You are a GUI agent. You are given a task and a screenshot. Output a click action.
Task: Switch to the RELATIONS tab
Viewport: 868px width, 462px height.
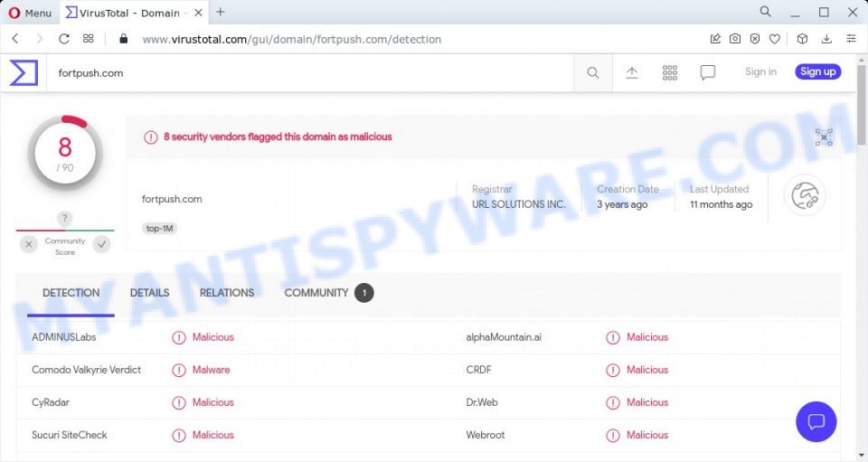(x=227, y=293)
